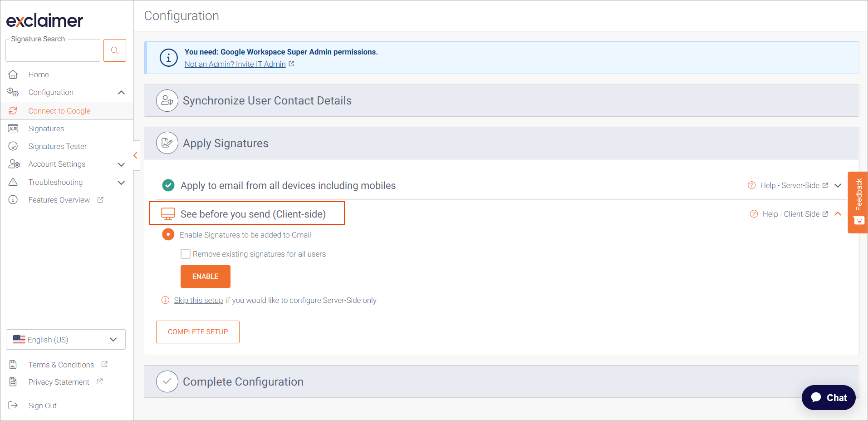Open the English (US) language dropdown

click(x=66, y=340)
